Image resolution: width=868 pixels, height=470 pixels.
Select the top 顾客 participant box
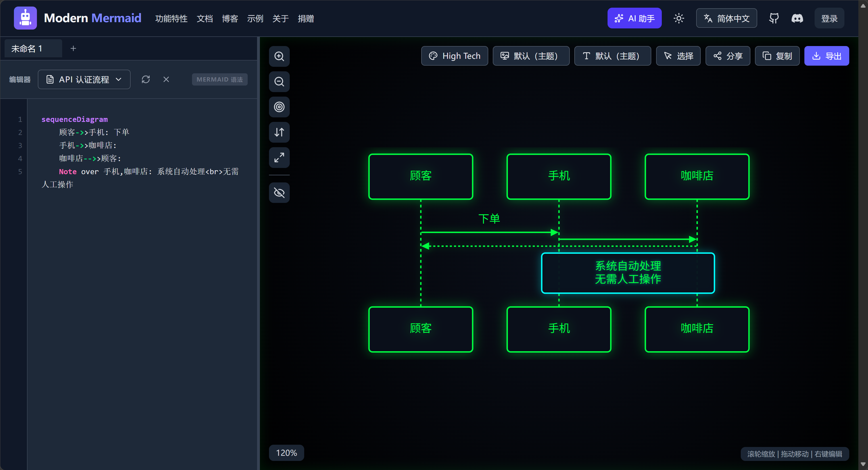click(x=421, y=176)
